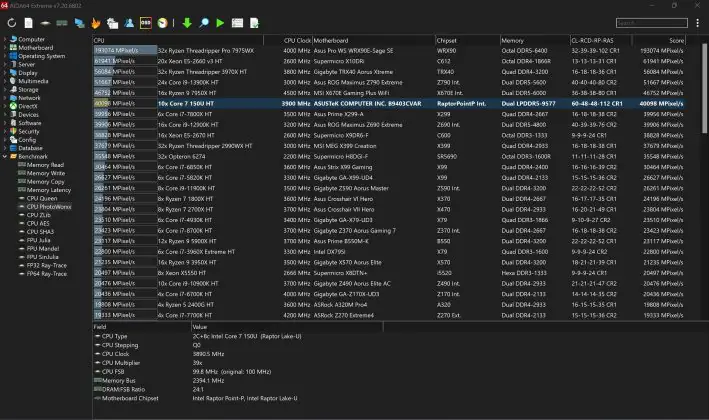
Task: Expand the Operating System tree node arrow
Action: click(5, 56)
